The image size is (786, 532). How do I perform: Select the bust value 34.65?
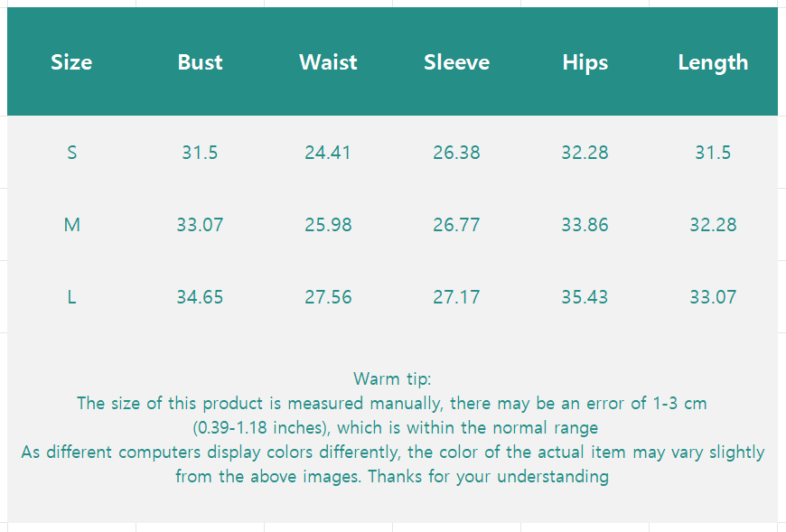pos(200,297)
